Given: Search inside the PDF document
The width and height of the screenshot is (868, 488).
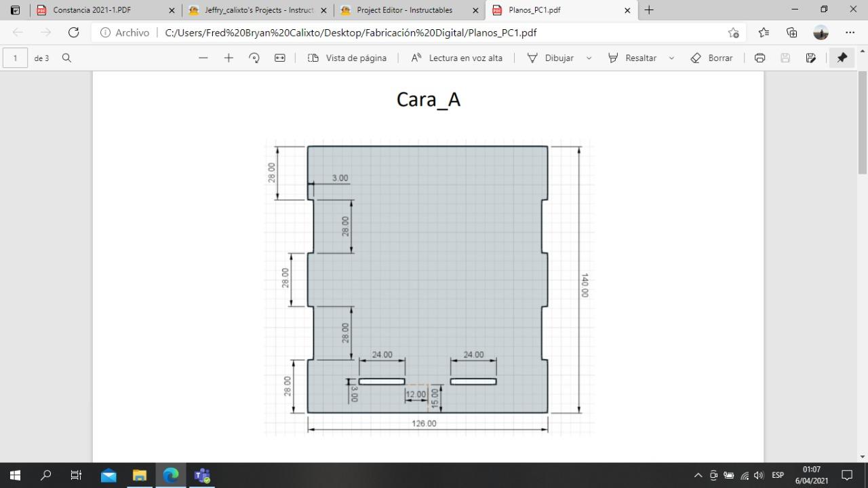Looking at the screenshot, I should click(x=66, y=58).
